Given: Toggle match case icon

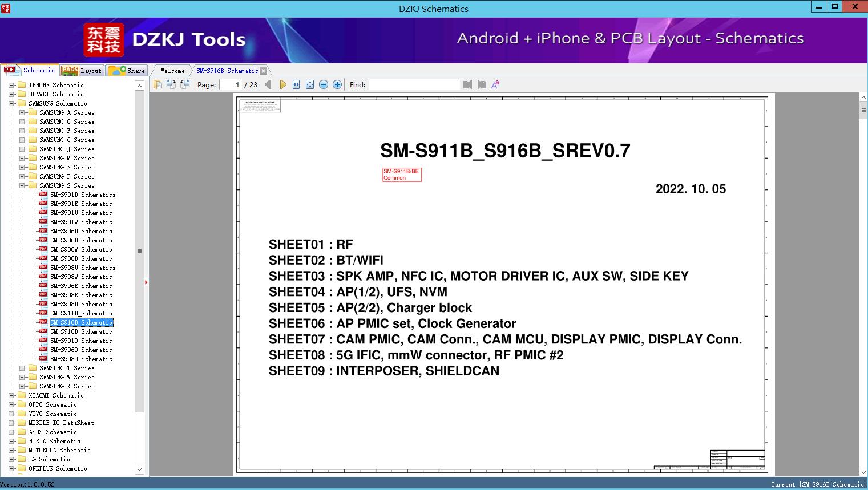Looking at the screenshot, I should coord(495,84).
